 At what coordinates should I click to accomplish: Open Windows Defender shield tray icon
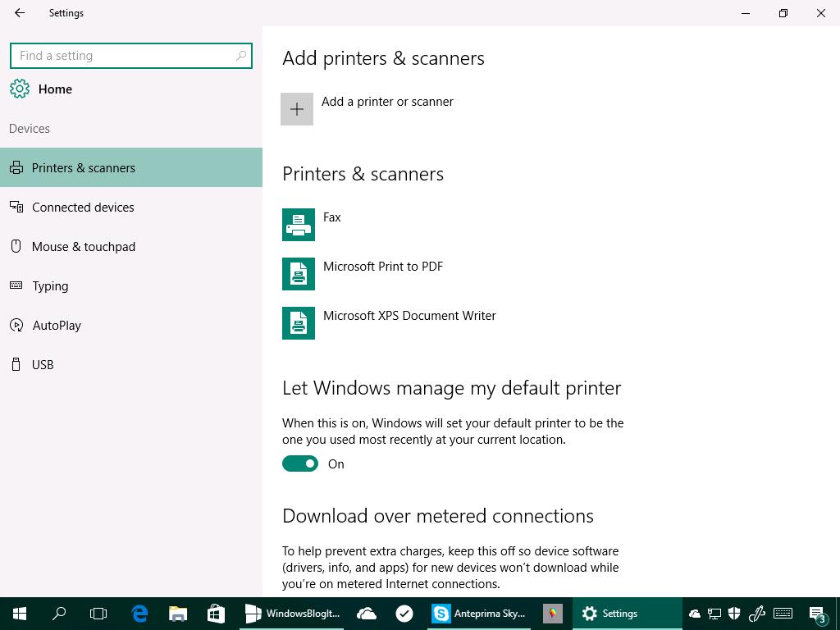[x=734, y=613]
